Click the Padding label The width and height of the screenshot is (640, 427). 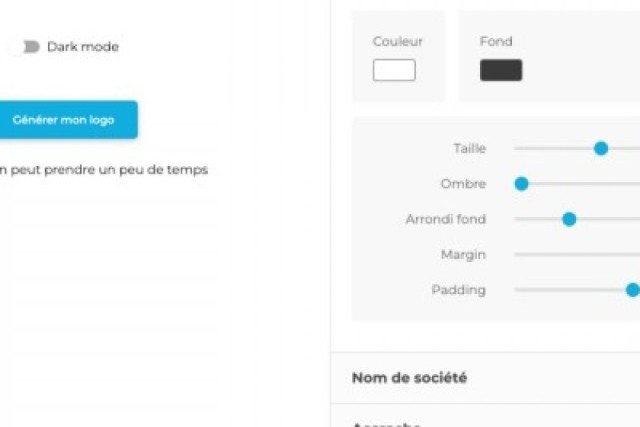458,290
